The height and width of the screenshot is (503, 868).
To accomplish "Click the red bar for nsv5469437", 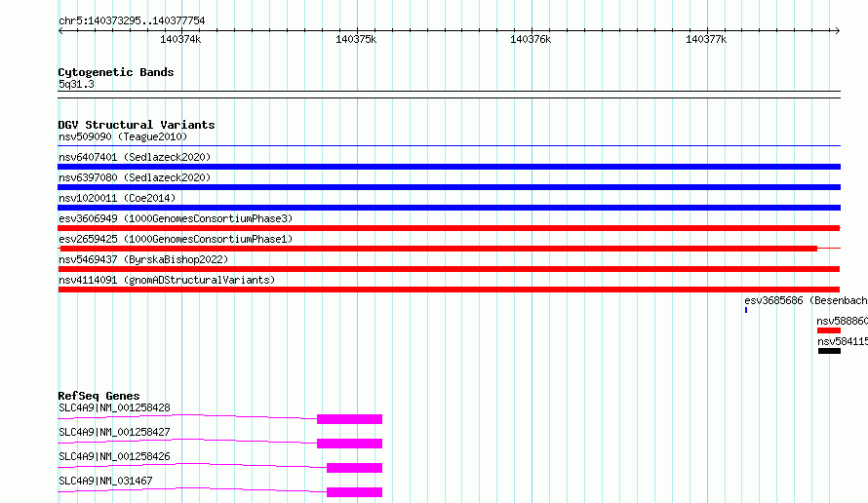I will point(449,269).
